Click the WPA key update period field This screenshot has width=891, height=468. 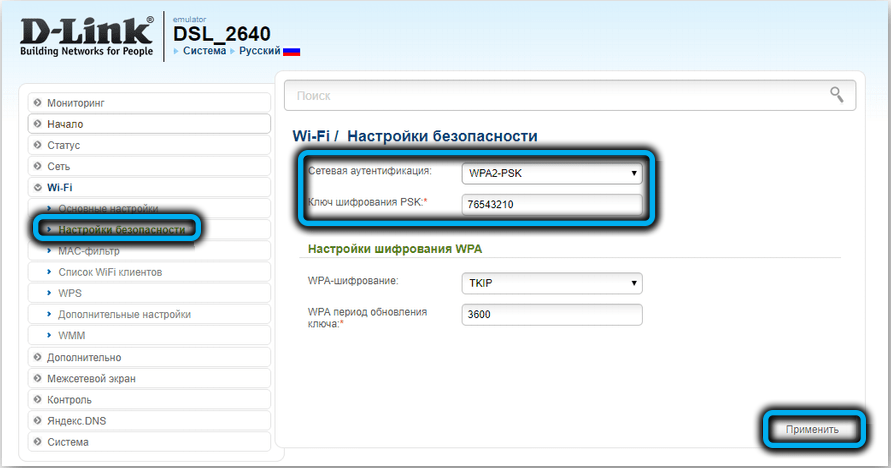tap(552, 315)
